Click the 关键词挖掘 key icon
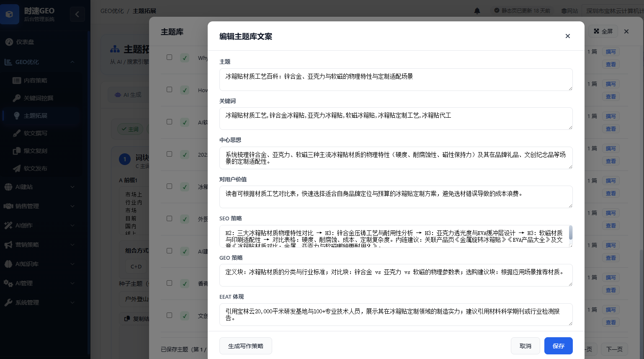 click(x=17, y=98)
